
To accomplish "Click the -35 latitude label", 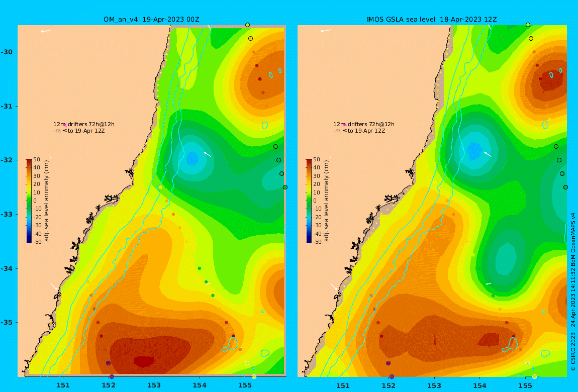I will point(6,322).
